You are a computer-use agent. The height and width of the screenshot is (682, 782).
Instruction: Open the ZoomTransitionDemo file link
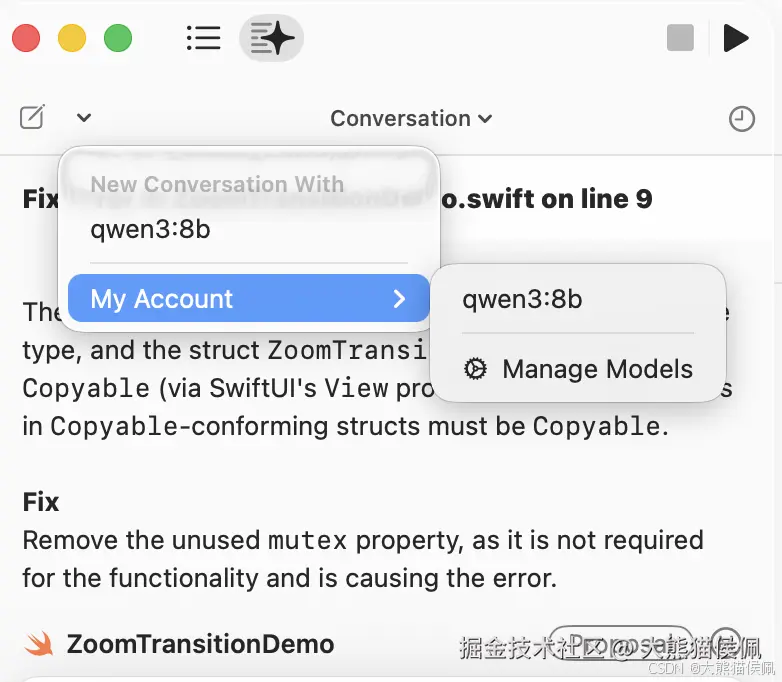tap(200, 644)
